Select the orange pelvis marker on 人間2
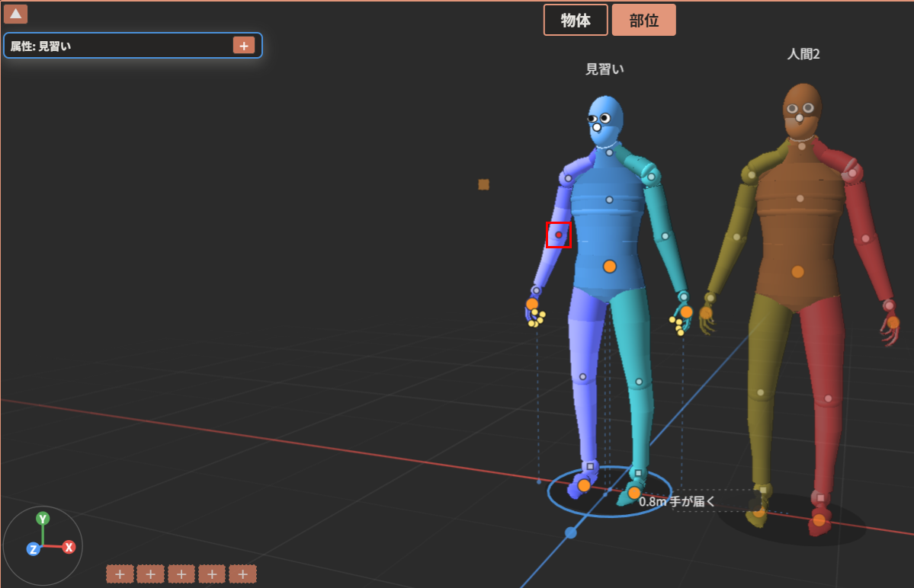Image resolution: width=914 pixels, height=588 pixels. [x=797, y=272]
